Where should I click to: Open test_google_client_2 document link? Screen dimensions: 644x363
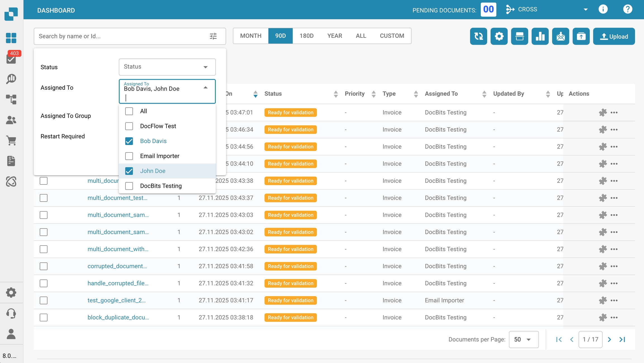(x=117, y=300)
